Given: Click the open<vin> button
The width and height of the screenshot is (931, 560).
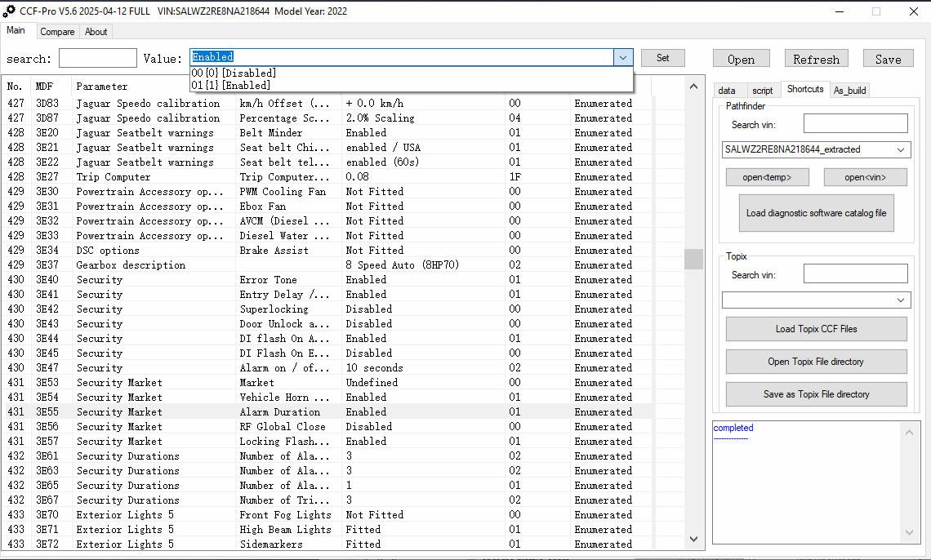Looking at the screenshot, I should tap(865, 177).
